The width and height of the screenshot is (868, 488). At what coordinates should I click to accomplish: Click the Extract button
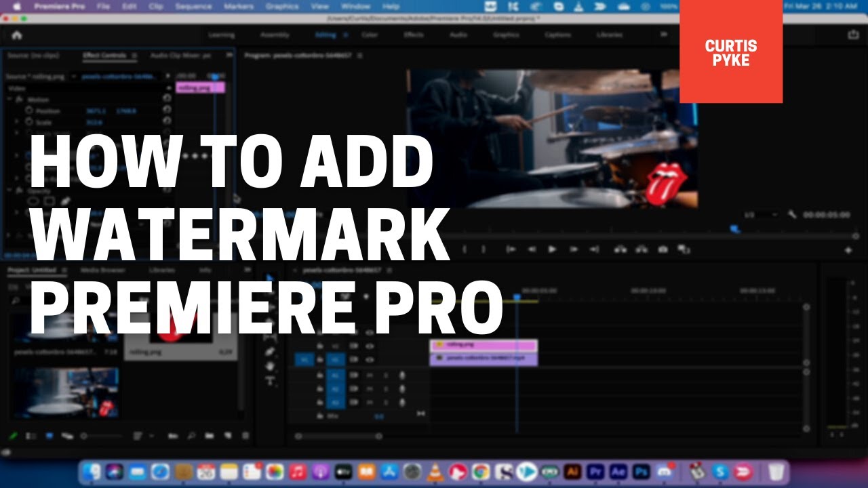(x=641, y=249)
